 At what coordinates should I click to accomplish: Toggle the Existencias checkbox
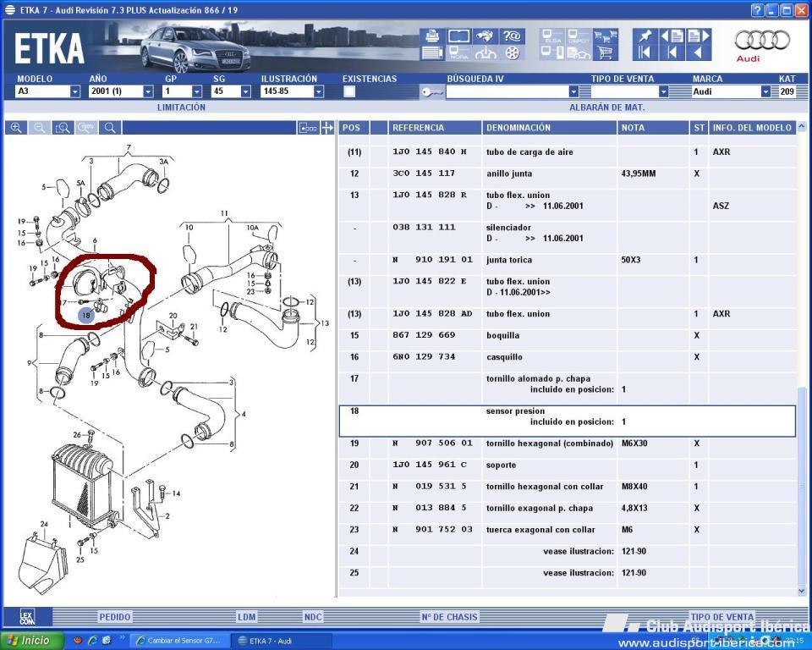pyautogui.click(x=349, y=91)
